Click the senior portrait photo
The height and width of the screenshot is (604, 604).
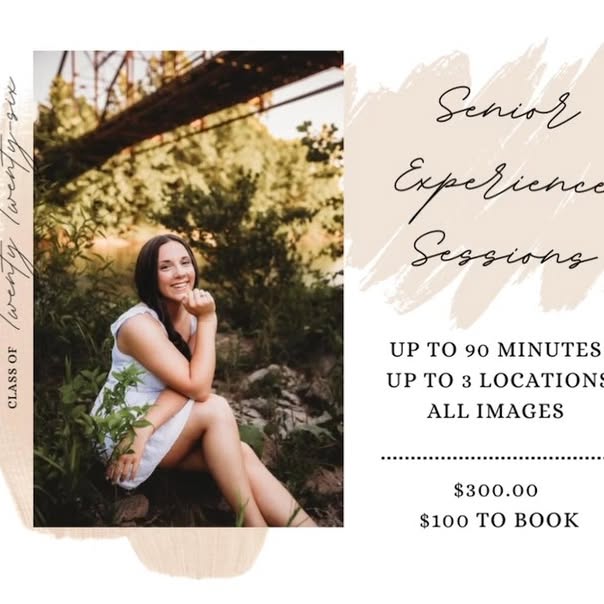tap(188, 289)
